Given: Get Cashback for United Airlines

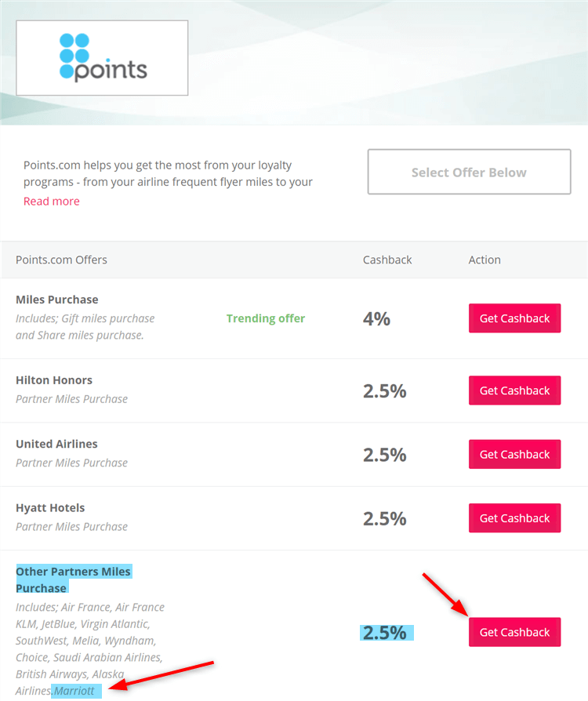Looking at the screenshot, I should click(x=514, y=455).
